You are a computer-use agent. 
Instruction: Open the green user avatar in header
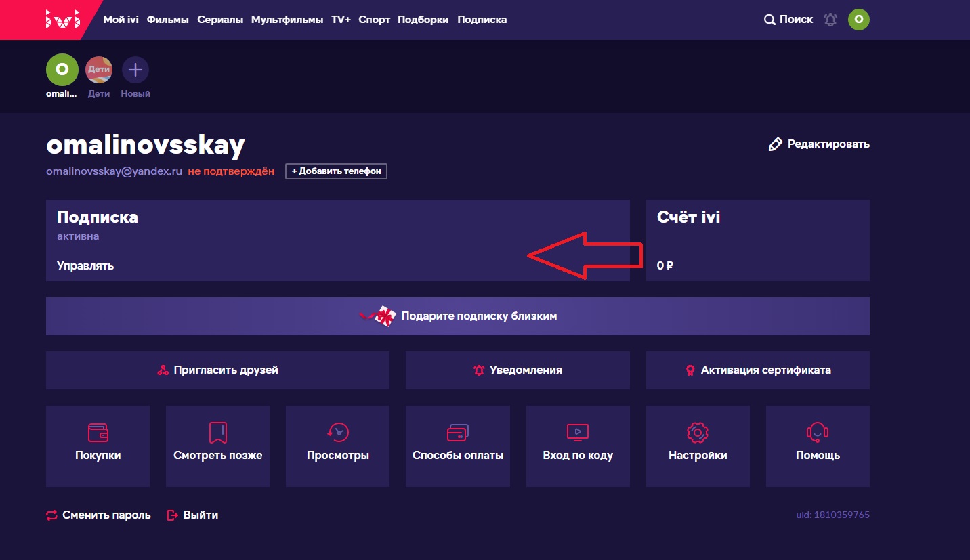pos(859,20)
